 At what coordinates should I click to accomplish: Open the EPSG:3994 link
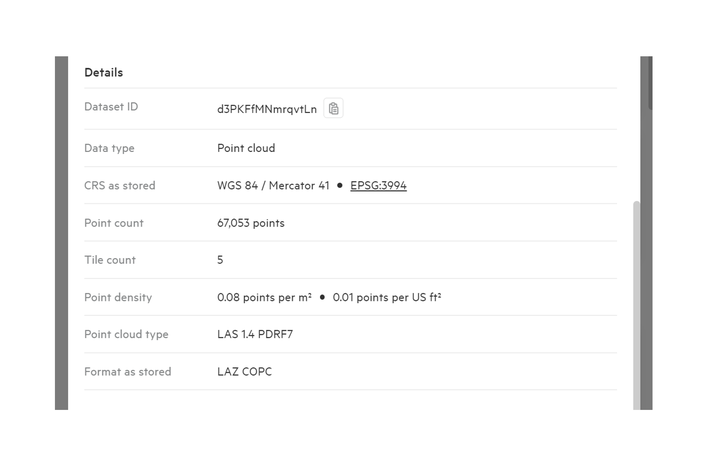(378, 185)
